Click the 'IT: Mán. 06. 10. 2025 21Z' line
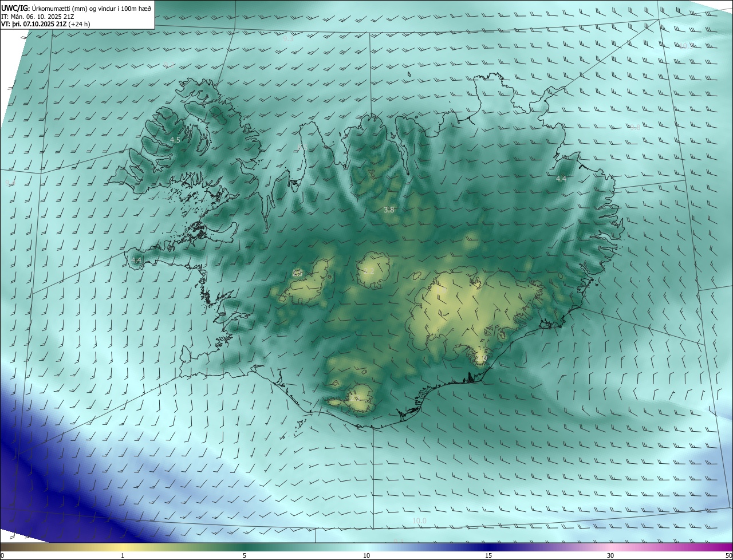The image size is (733, 560). click(x=37, y=17)
